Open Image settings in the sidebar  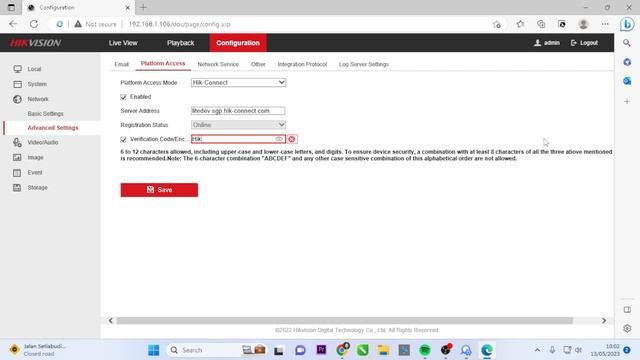point(36,158)
